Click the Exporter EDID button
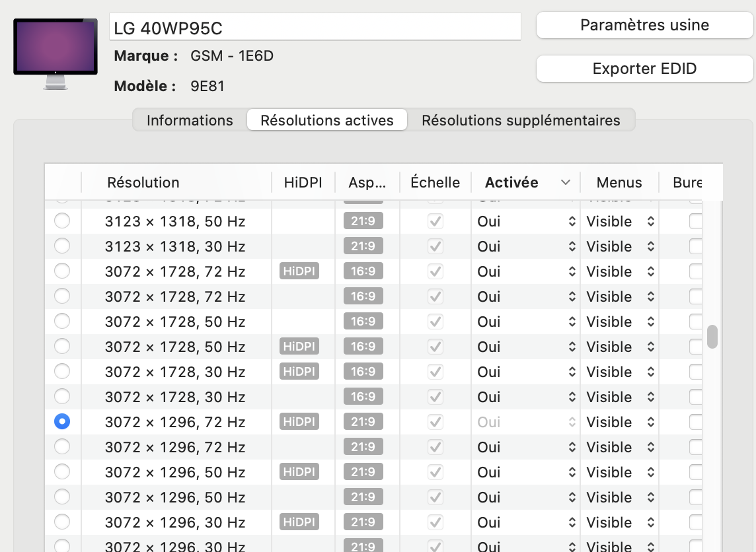756x552 pixels. [644, 69]
